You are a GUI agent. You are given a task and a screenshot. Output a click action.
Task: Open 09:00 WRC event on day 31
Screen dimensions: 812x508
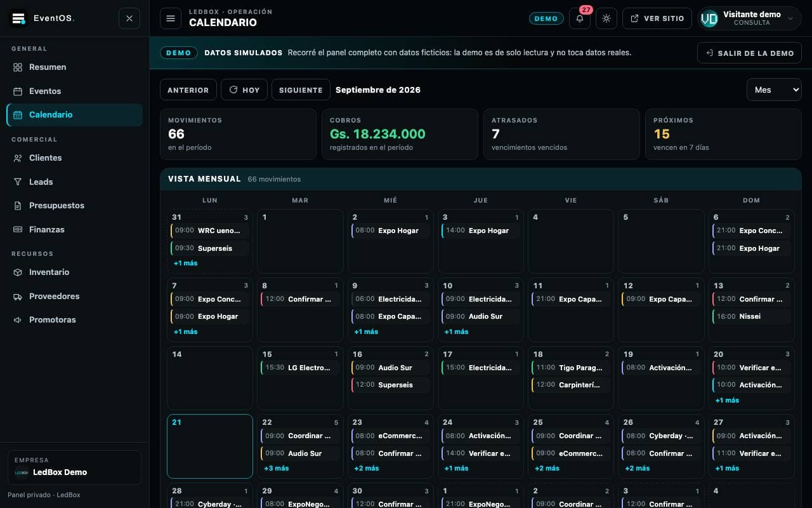(x=210, y=231)
